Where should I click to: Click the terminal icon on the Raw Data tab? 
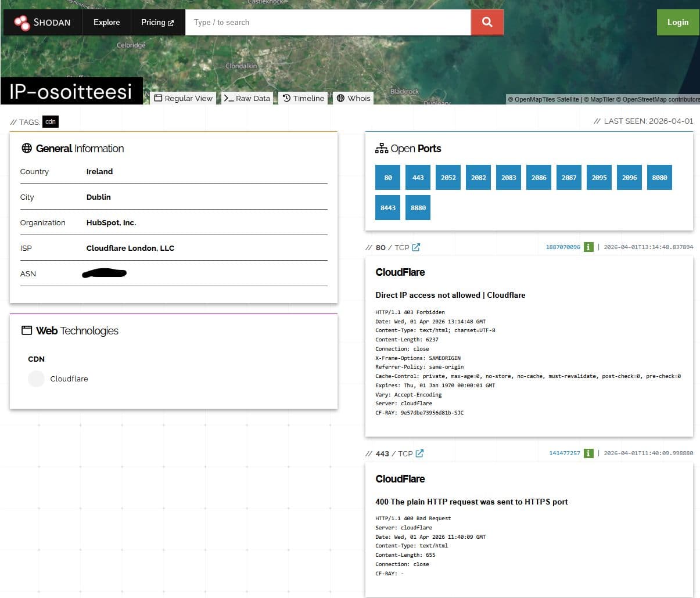227,98
